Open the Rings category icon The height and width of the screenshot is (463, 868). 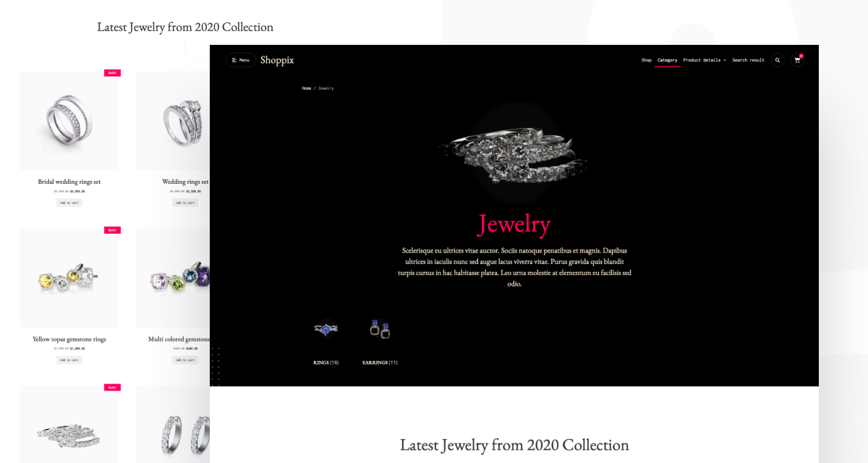pyautogui.click(x=325, y=329)
